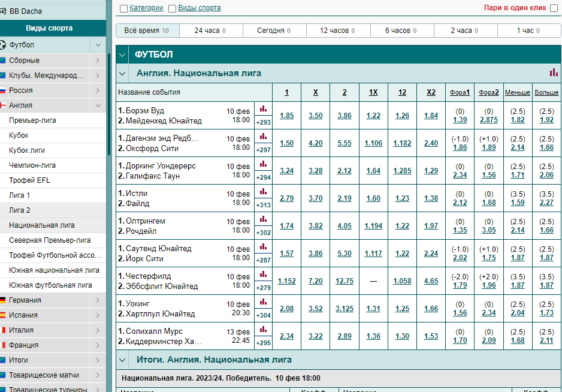Select 1X odds 1.60 for Истли
Screen dimensions: 562x392
pos(373,198)
